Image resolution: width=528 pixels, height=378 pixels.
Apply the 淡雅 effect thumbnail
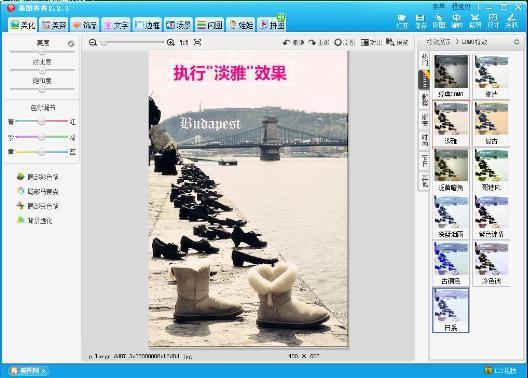[451, 123]
